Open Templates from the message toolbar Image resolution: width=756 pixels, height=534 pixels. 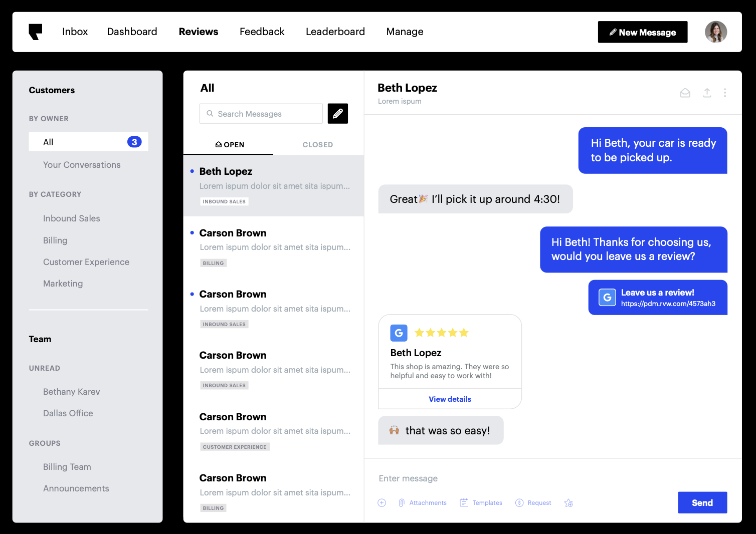(481, 503)
